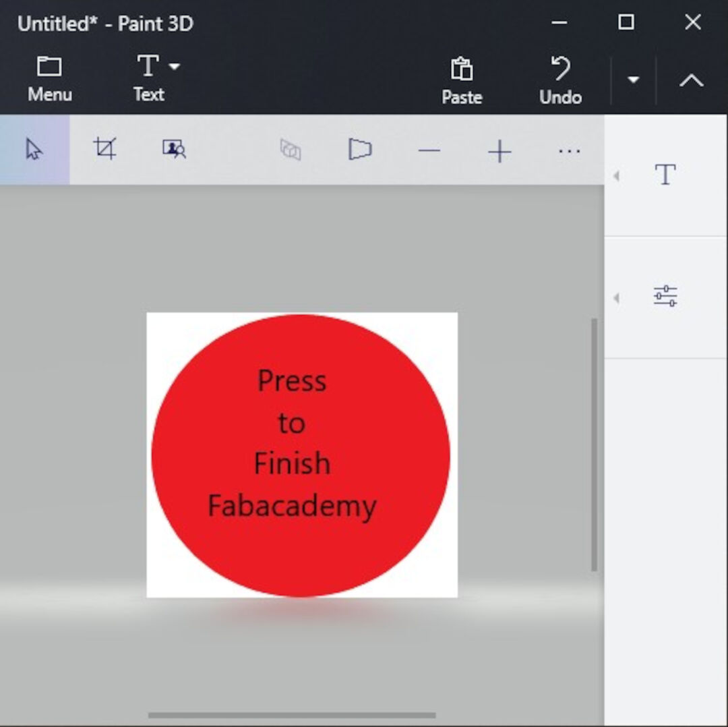The image size is (728, 727).
Task: Open the Text tool dropdown arrow
Action: (174, 66)
